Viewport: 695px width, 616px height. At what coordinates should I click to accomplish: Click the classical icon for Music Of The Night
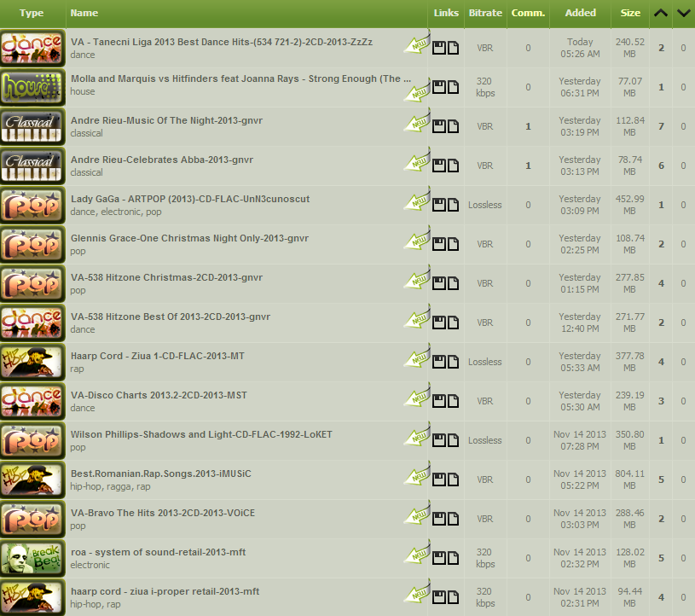click(32, 126)
